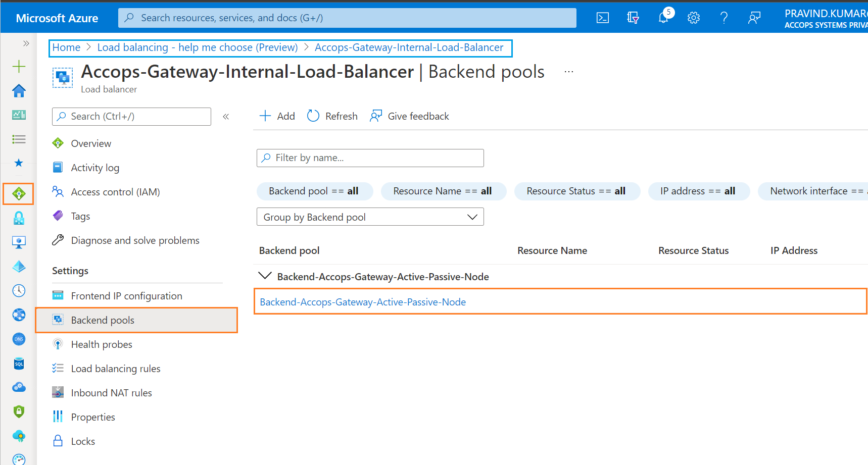Screen dimensions: 868x465
Task: Go to Home icon in portal sidebar
Action: coord(19,91)
